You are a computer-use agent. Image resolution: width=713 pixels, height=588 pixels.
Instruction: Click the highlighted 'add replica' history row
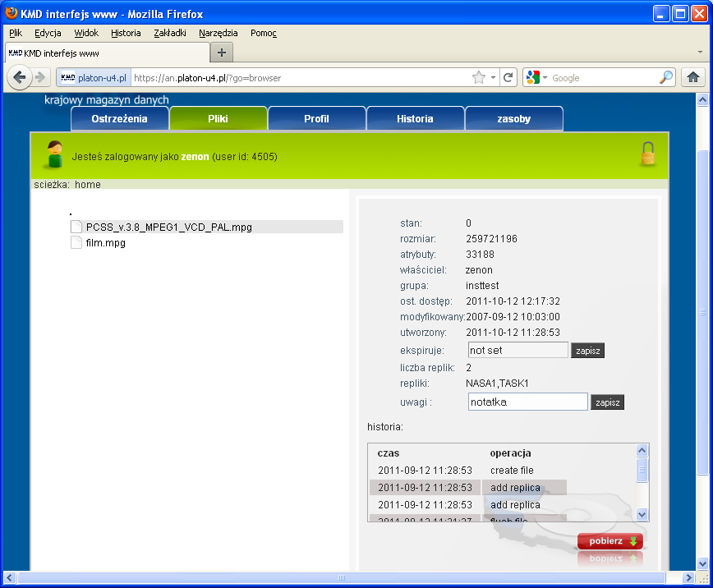pyautogui.click(x=468, y=488)
